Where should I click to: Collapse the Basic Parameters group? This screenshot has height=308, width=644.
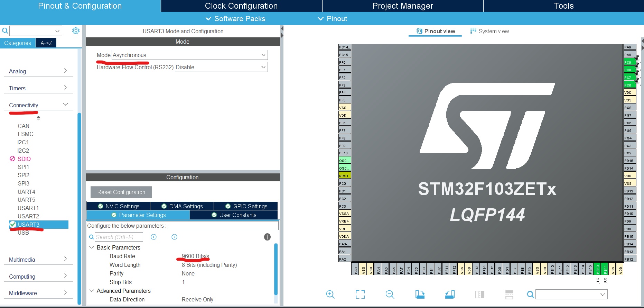click(92, 247)
